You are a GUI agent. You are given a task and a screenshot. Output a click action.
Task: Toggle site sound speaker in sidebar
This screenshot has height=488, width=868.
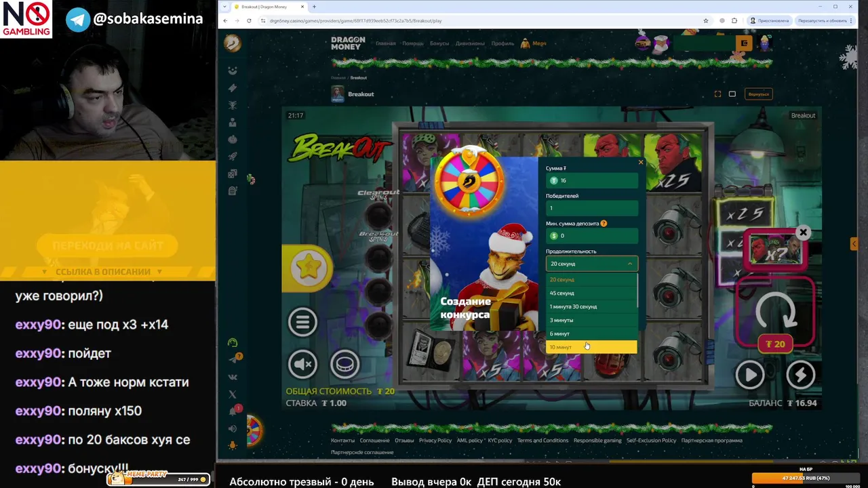coord(233,428)
